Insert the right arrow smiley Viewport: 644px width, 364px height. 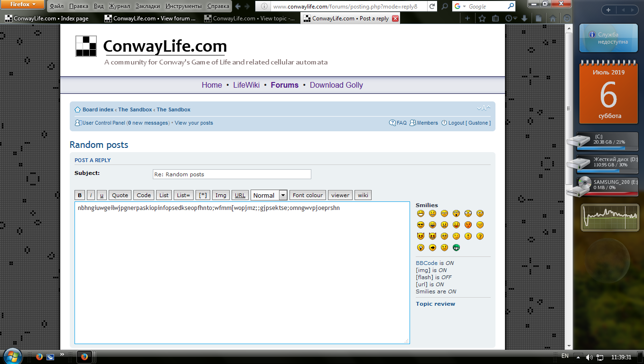click(x=432, y=247)
